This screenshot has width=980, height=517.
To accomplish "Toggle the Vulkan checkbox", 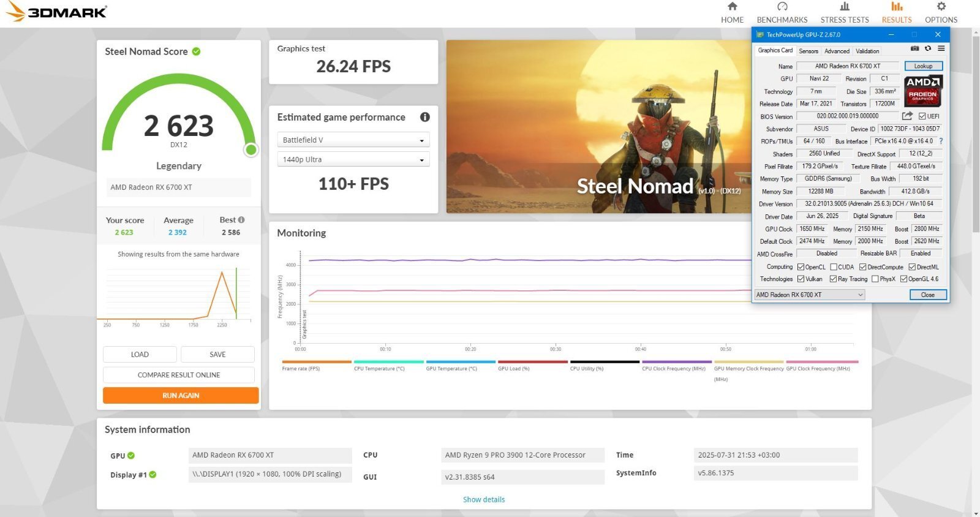I will [x=801, y=279].
